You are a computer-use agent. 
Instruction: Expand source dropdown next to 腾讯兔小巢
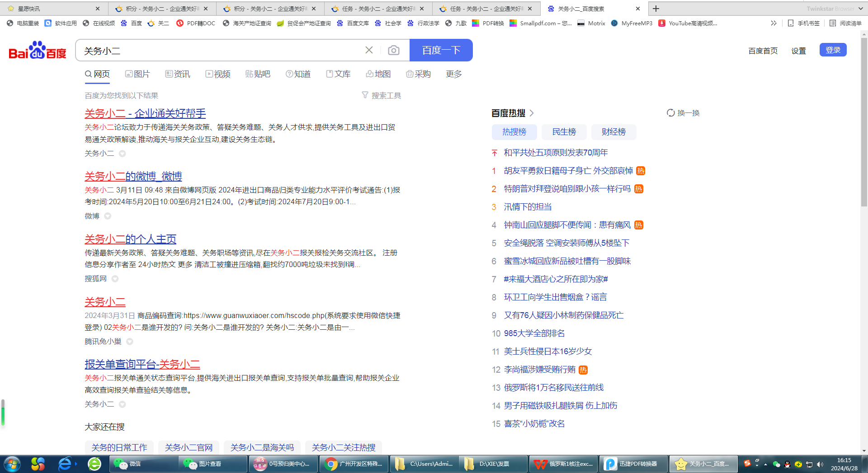(x=130, y=342)
